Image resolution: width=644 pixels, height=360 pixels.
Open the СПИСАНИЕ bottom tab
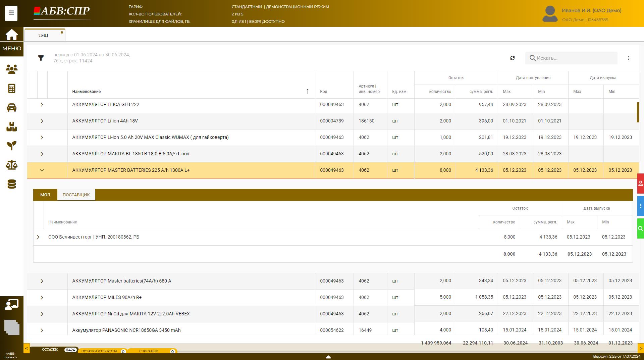point(153,351)
